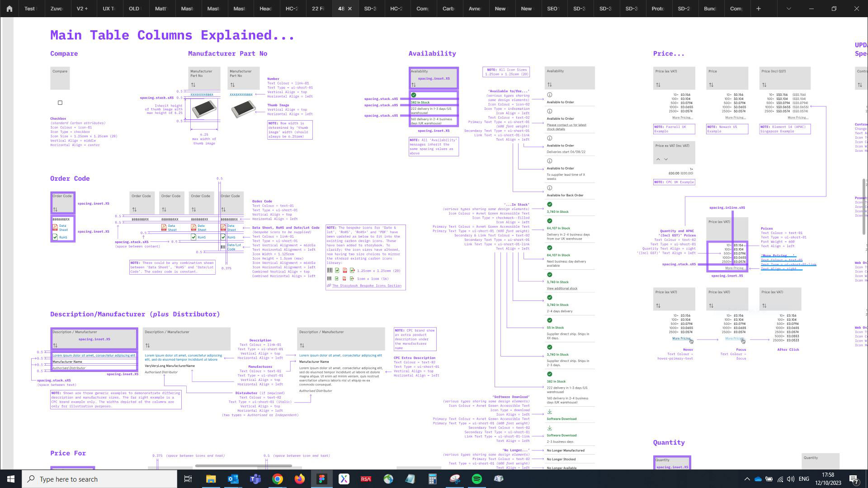This screenshot has height=488, width=868.
Task: Click the Firefox taskbar icon
Action: coord(300,479)
